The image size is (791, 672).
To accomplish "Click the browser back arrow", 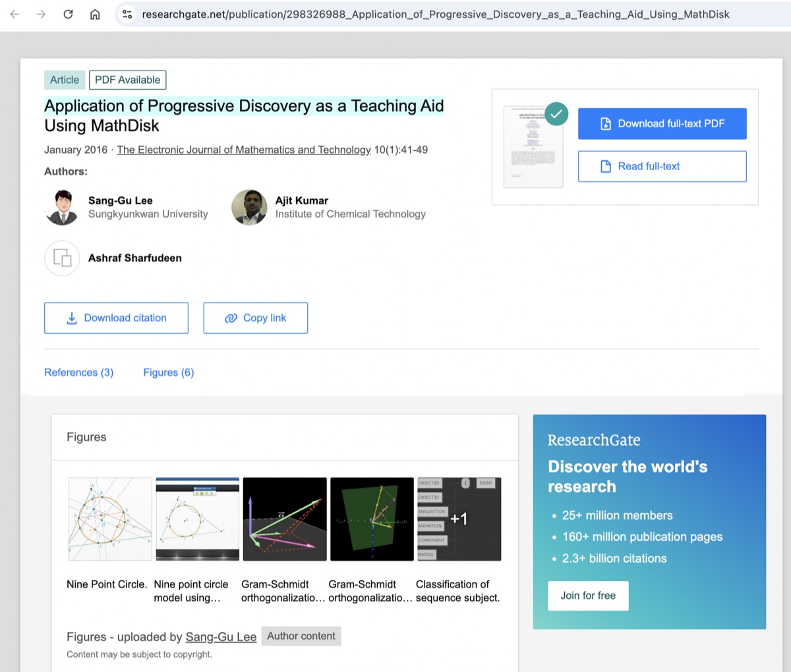I will (x=15, y=14).
